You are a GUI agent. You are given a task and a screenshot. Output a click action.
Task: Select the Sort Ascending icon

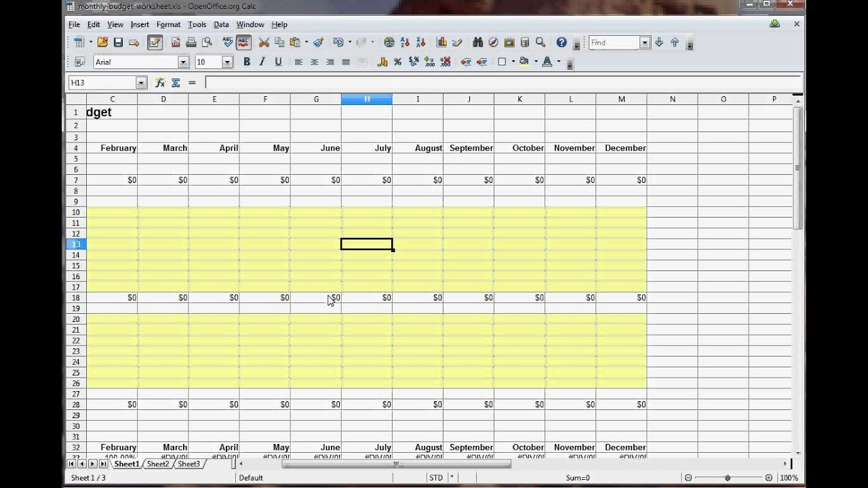pyautogui.click(x=405, y=41)
